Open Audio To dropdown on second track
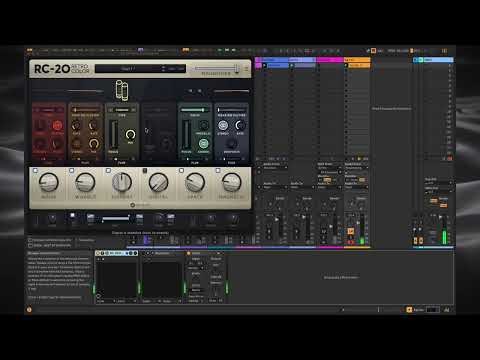Viewport: 480px width, 360px height. coord(302,187)
